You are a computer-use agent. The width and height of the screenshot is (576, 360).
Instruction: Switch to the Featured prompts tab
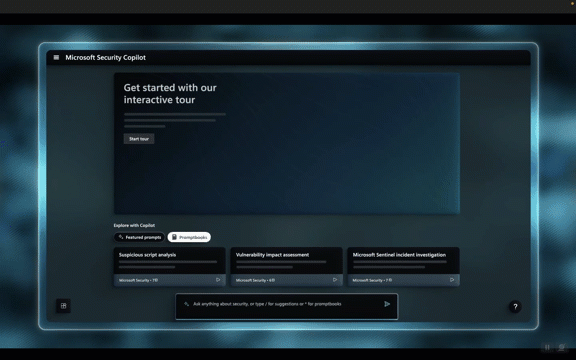(139, 237)
